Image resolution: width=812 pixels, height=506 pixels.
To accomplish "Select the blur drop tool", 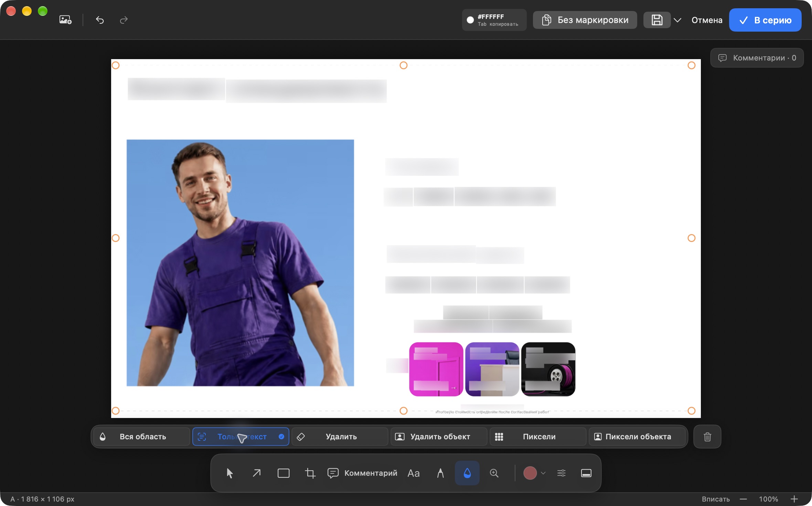I will pos(467,473).
